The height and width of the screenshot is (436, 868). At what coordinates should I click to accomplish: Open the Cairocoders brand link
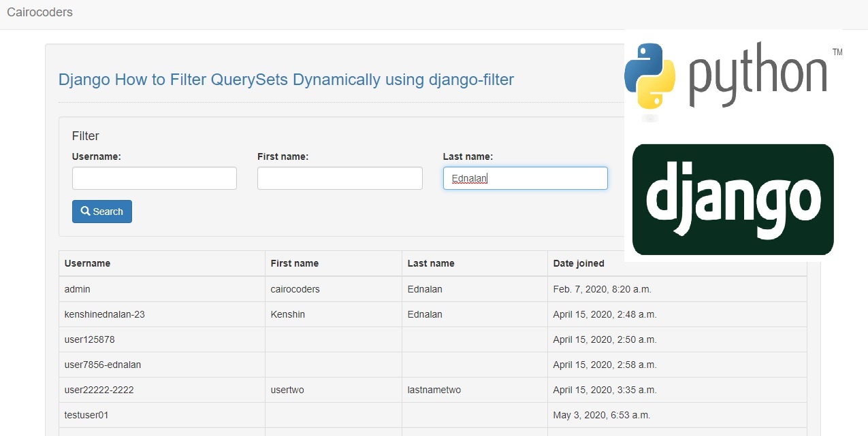(x=39, y=12)
